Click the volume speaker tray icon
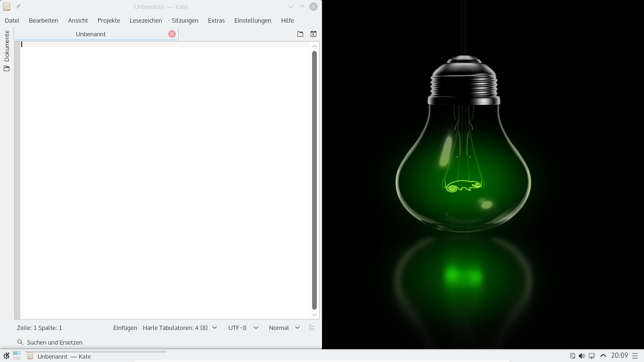This screenshot has width=644, height=362. [582, 356]
